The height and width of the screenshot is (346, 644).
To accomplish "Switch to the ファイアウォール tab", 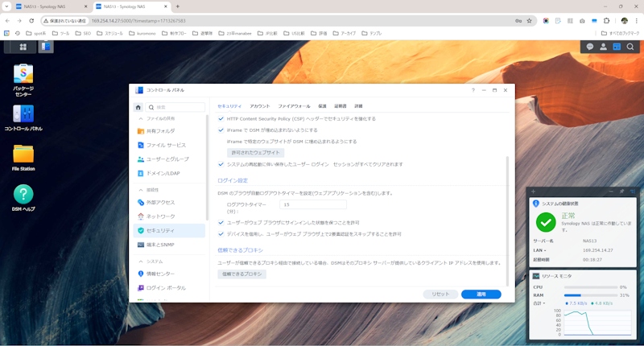I will [294, 106].
